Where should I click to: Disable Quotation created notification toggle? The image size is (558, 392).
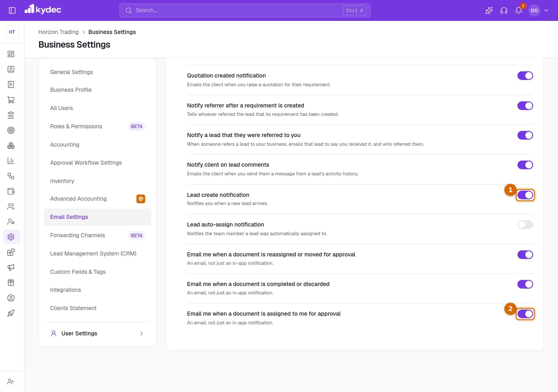coord(525,76)
